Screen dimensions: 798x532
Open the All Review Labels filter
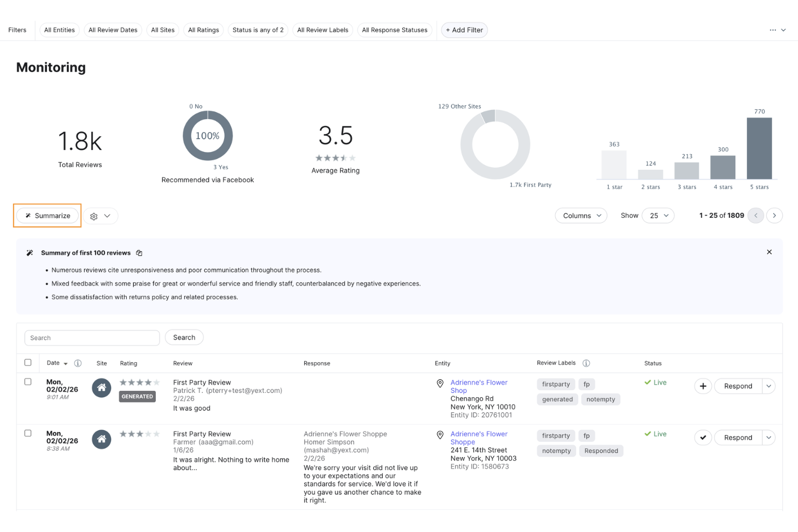322,30
